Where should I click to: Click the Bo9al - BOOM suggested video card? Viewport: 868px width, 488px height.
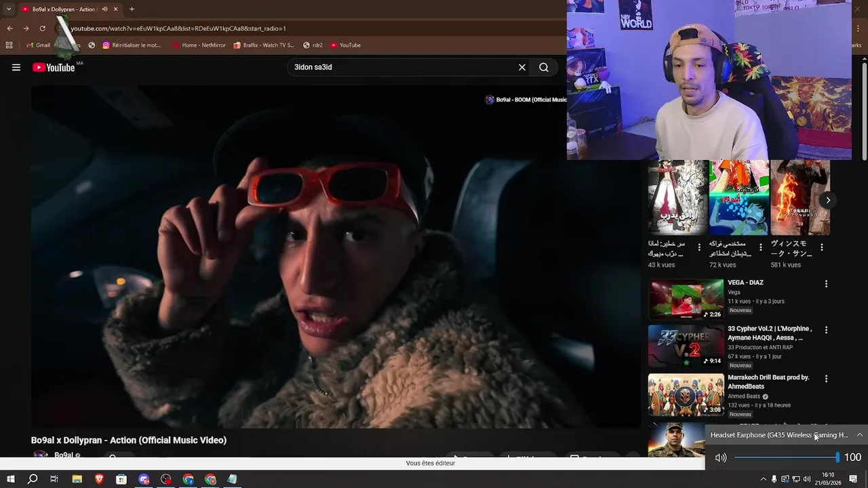click(526, 100)
